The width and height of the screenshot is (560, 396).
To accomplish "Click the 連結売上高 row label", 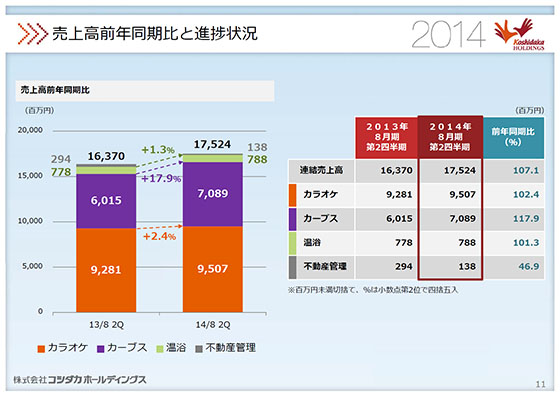I will 321,170.
